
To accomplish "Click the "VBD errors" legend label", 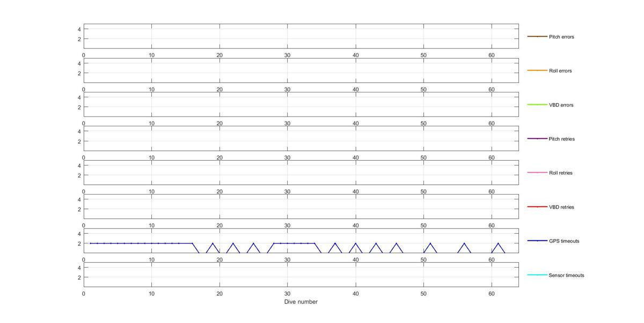I will click(561, 105).
